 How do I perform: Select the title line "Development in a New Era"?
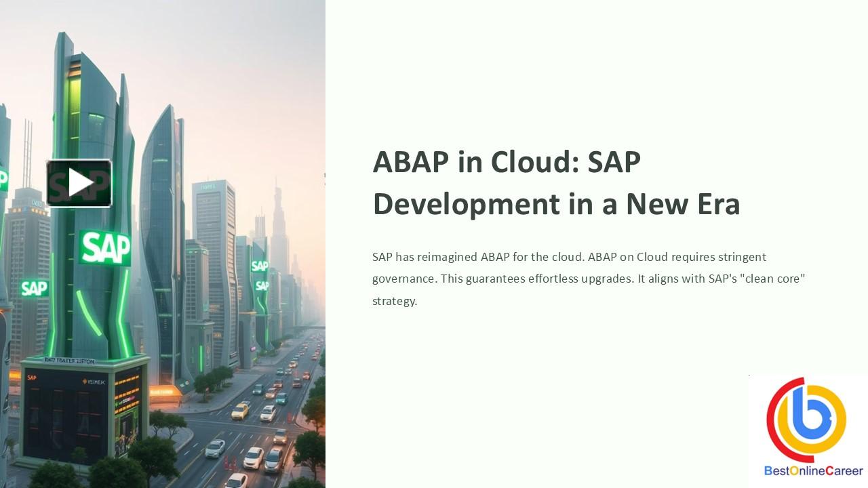(x=556, y=204)
